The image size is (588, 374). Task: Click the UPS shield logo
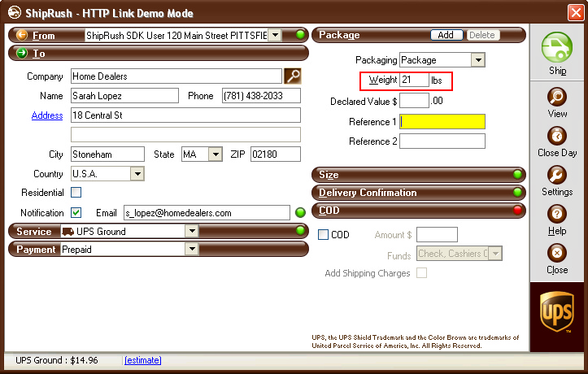(x=557, y=311)
